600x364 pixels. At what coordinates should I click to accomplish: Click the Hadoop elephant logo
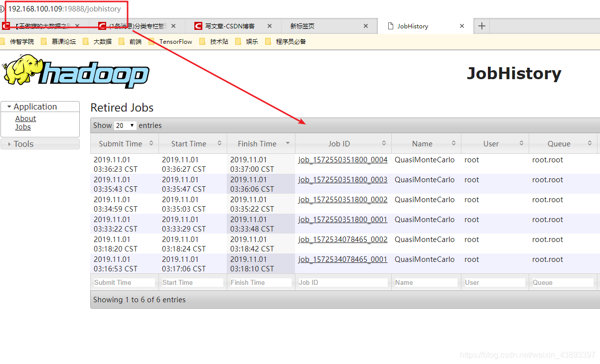tap(76, 72)
